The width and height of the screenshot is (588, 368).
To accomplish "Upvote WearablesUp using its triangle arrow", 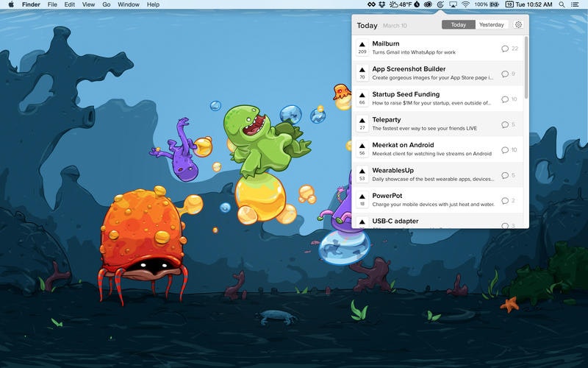I will click(x=362, y=171).
